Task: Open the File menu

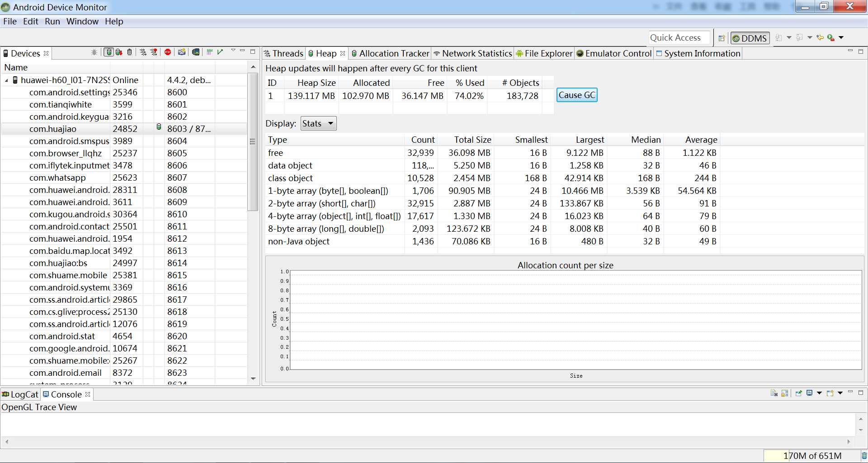Action: click(x=10, y=21)
